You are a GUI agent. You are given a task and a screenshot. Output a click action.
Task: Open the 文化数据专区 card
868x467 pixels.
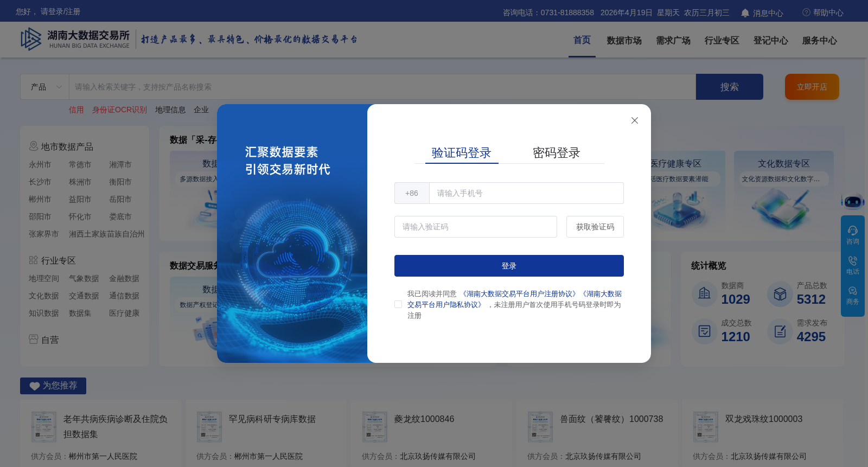coord(784,190)
